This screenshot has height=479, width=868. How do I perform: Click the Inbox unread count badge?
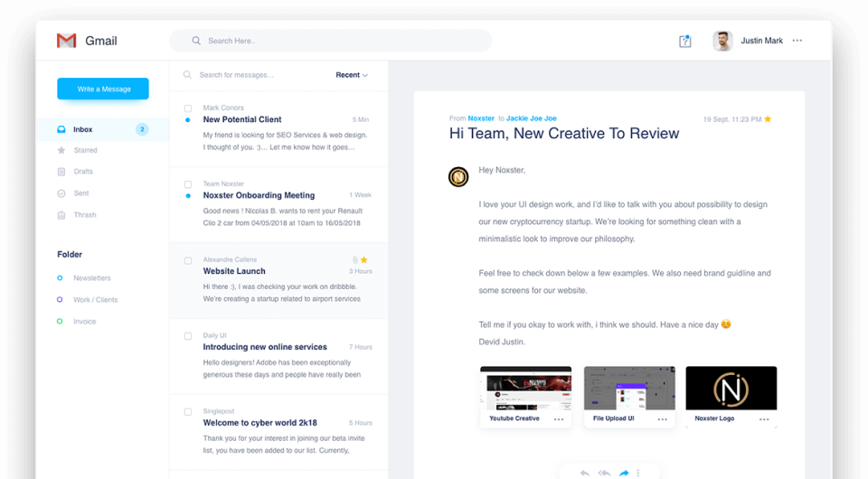[x=142, y=129]
